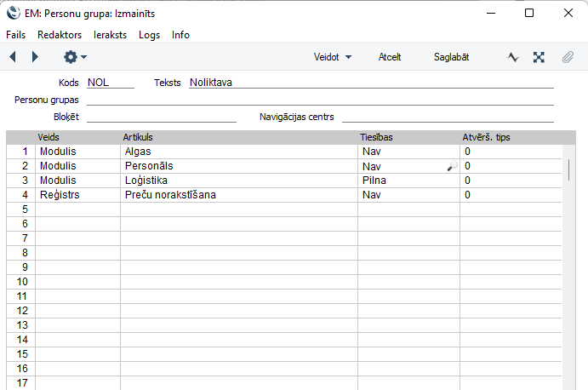The height and width of the screenshot is (390, 588).
Task: Select the Tiesības cell for Loģistika
Action: tap(407, 181)
